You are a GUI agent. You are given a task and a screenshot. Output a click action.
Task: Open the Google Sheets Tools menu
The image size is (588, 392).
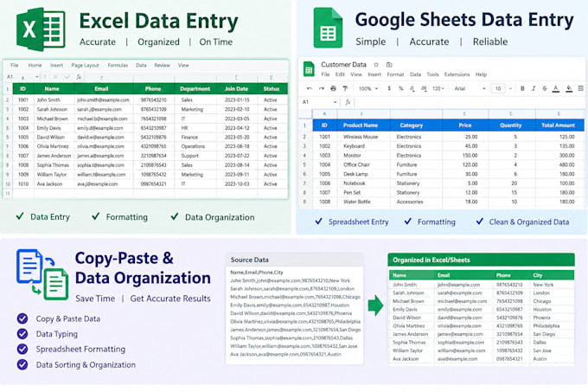pyautogui.click(x=432, y=74)
